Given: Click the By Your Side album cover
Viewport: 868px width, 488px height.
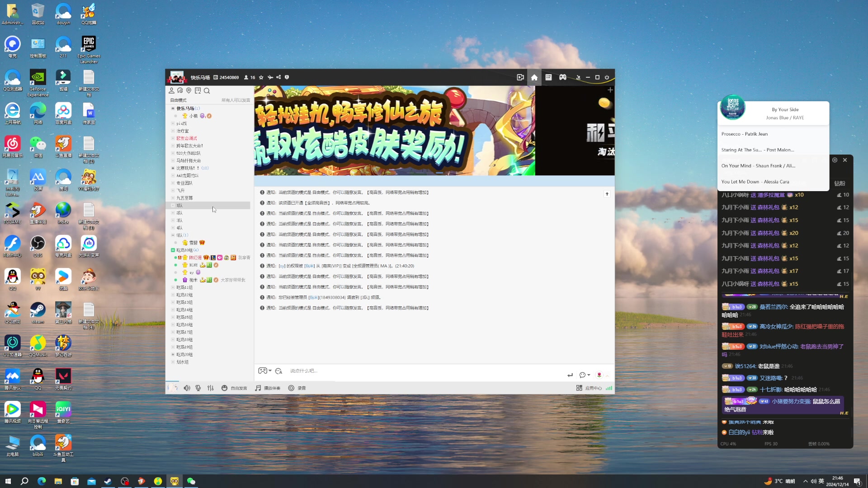Looking at the screenshot, I should (733, 108).
